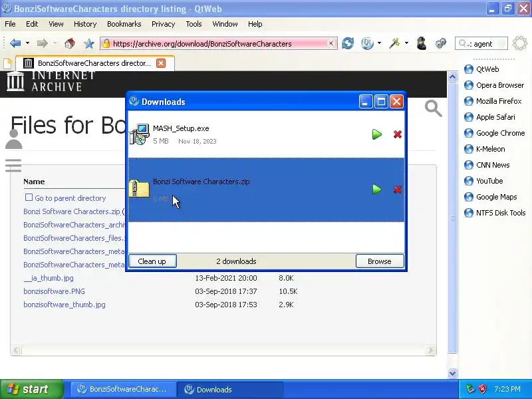Open the Bookmarks menu
The width and height of the screenshot is (532, 399).
[x=124, y=24]
